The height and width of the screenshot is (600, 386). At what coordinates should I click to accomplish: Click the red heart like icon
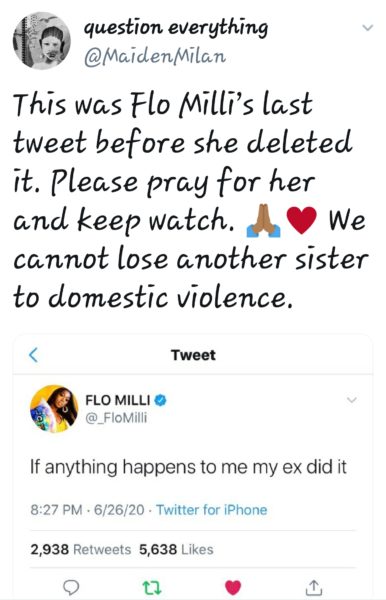(x=233, y=587)
